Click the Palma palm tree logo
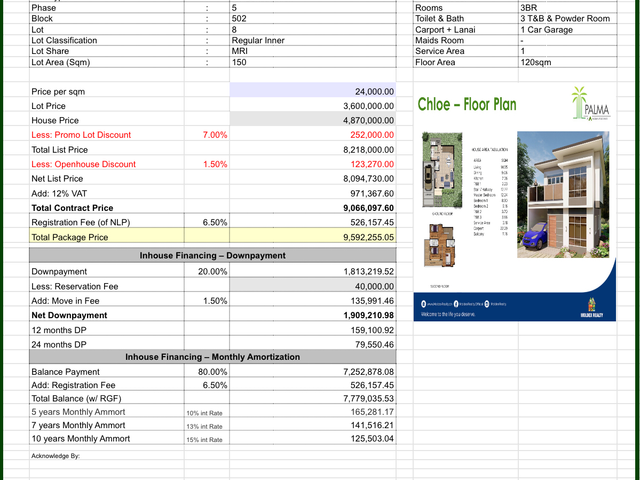Image resolution: width=640 pixels, height=480 pixels. coord(591,104)
